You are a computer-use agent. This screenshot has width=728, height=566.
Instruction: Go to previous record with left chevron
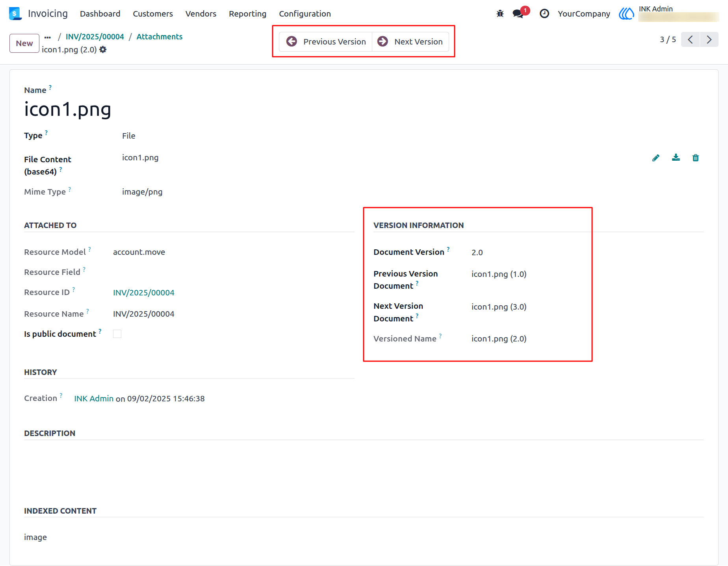coord(690,39)
